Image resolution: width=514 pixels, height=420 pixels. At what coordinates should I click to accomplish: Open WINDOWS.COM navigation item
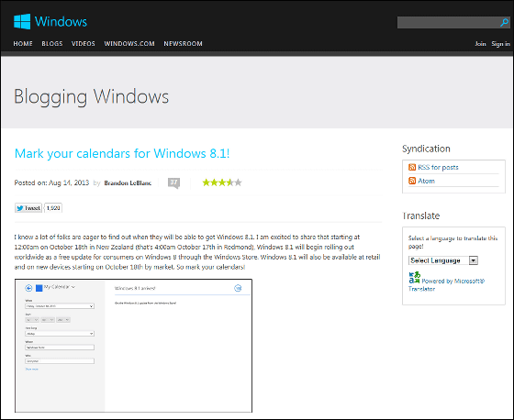coord(129,44)
